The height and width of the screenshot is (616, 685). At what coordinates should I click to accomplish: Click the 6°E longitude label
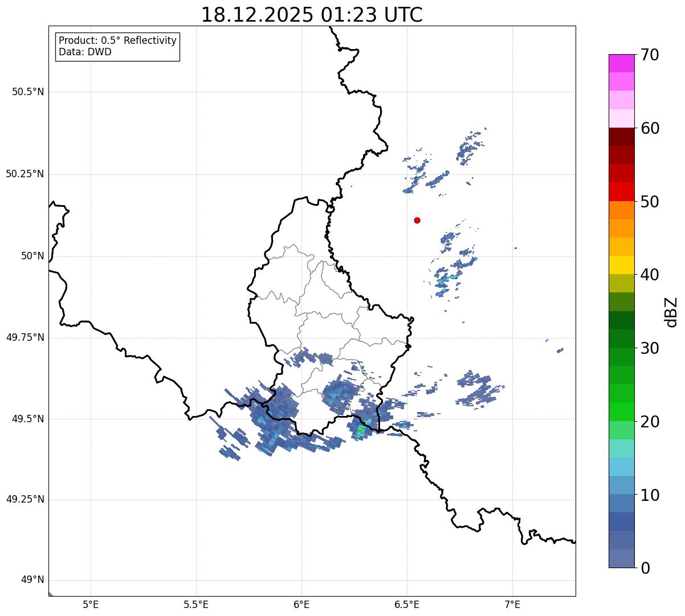301,605
